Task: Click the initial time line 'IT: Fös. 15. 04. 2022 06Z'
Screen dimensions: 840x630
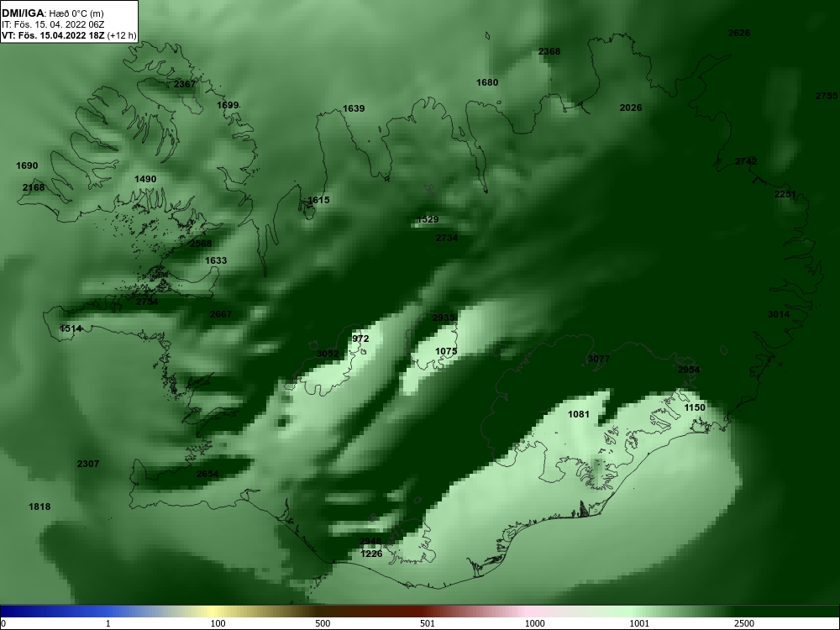Action: click(x=52, y=24)
